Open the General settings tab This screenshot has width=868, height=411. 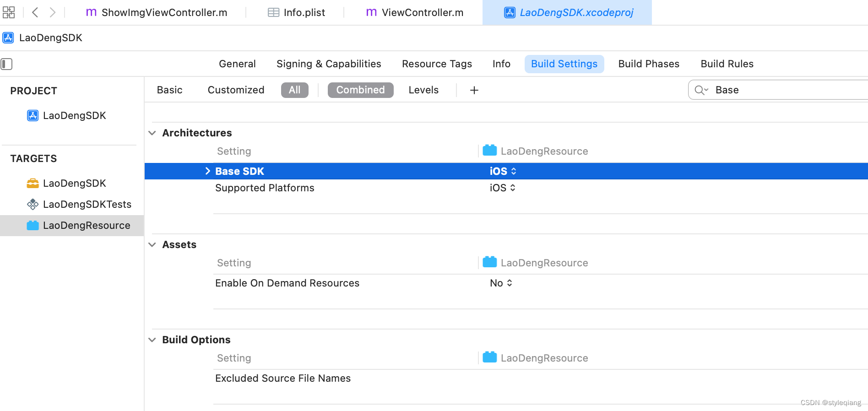pyautogui.click(x=237, y=64)
